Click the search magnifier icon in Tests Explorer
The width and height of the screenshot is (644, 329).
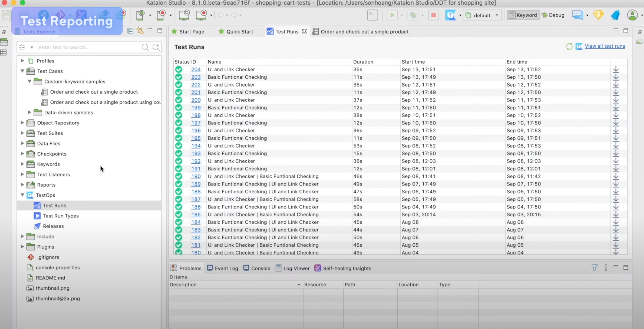click(x=145, y=47)
